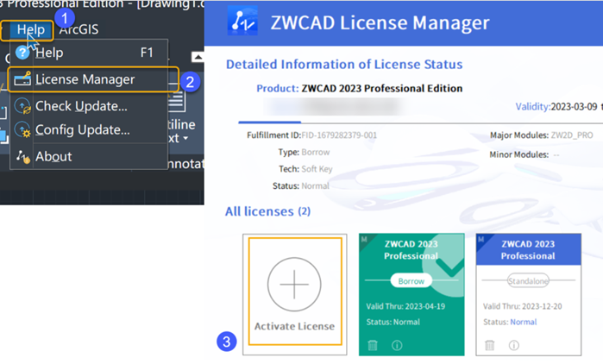
Task: Click Status: Normal on green Borrow card
Action: click(393, 322)
